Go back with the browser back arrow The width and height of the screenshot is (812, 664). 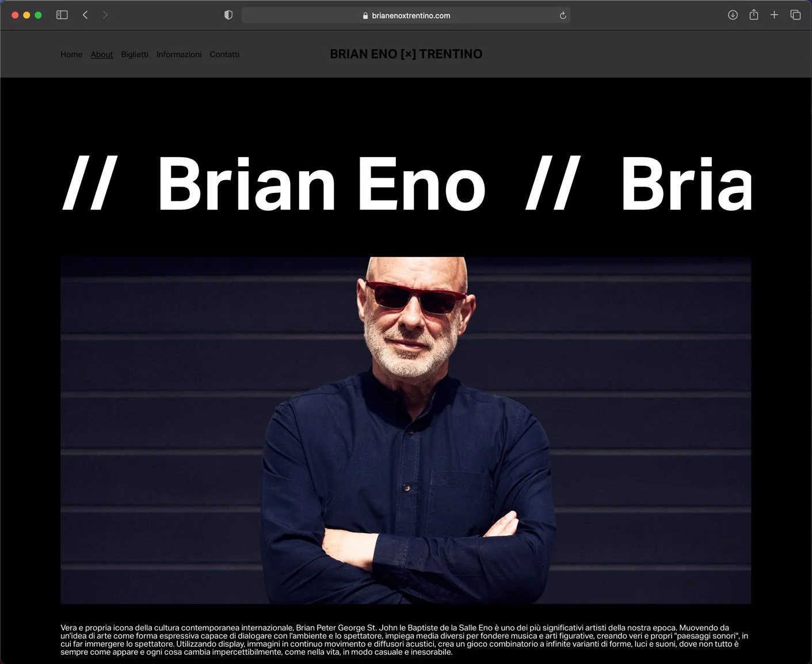[85, 15]
